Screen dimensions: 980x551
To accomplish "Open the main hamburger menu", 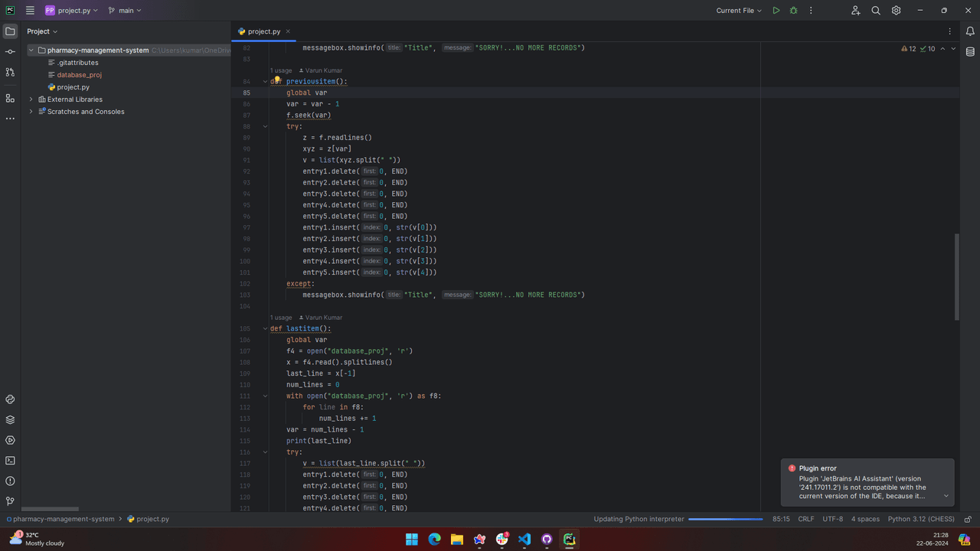I will pyautogui.click(x=30, y=11).
